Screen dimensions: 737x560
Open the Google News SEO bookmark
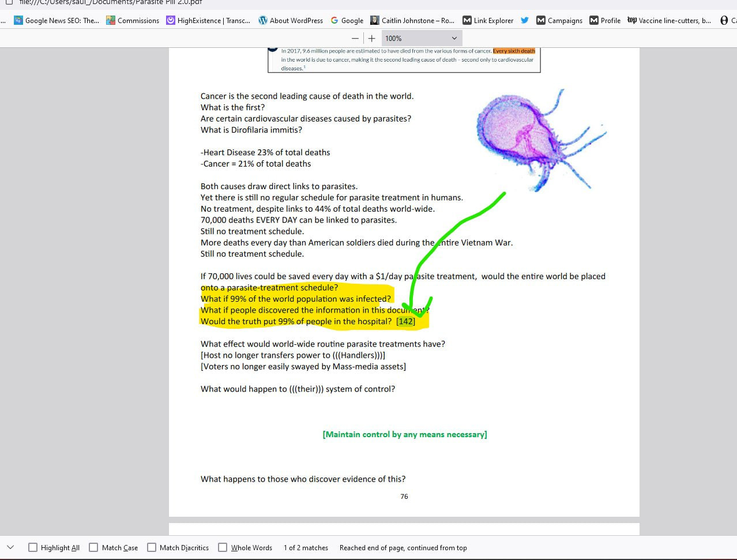click(57, 20)
